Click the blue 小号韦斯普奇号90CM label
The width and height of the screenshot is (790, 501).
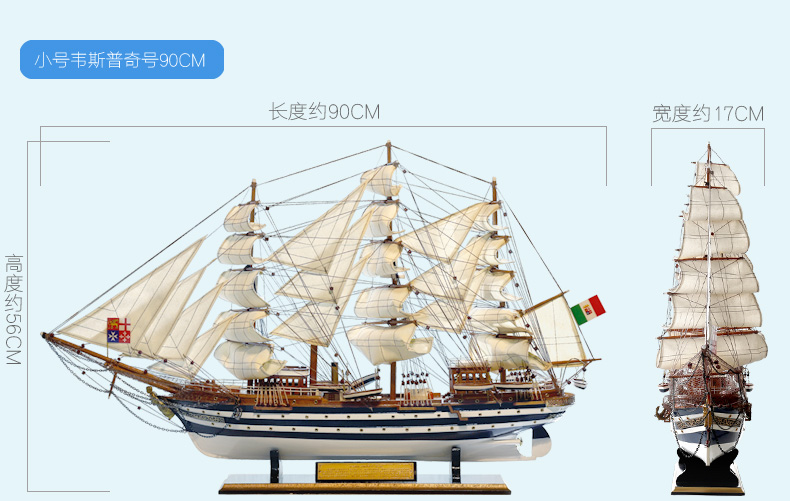click(122, 59)
